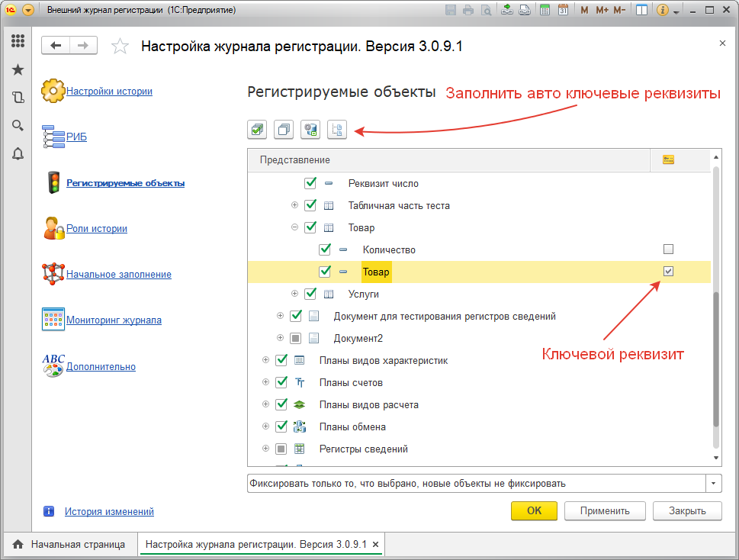Open the Настройки истории section

(x=109, y=92)
